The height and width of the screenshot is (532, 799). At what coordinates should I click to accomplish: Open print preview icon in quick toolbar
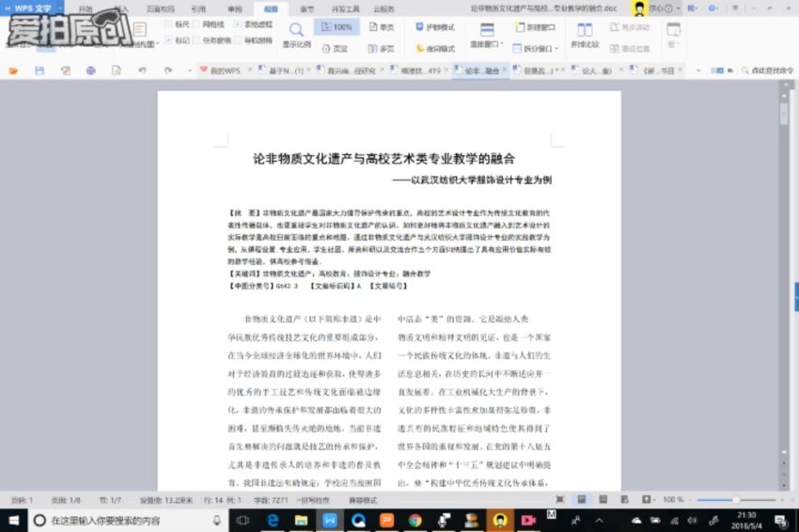(x=117, y=70)
